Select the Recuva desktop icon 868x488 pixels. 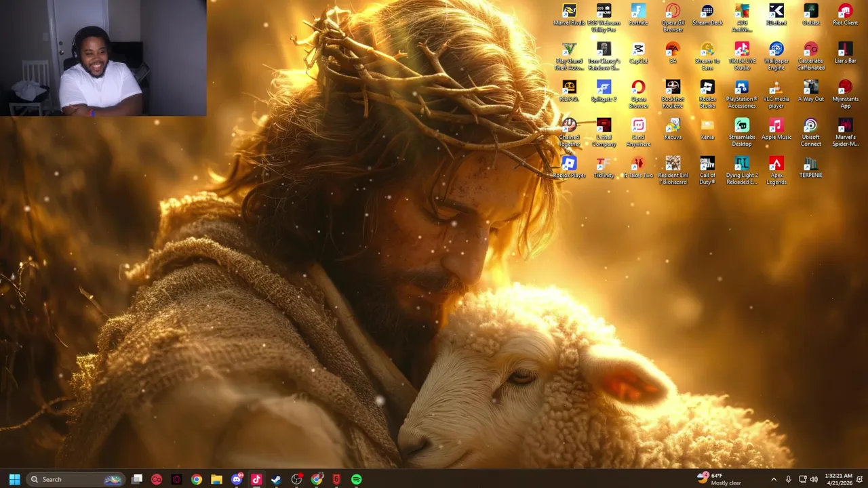[x=673, y=129]
